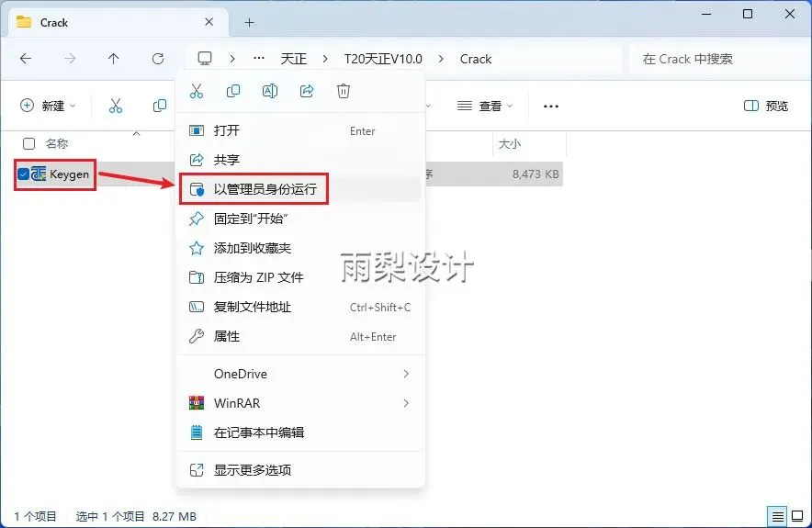Choose 共享 from the context menu
The image size is (812, 528).
[300, 160]
